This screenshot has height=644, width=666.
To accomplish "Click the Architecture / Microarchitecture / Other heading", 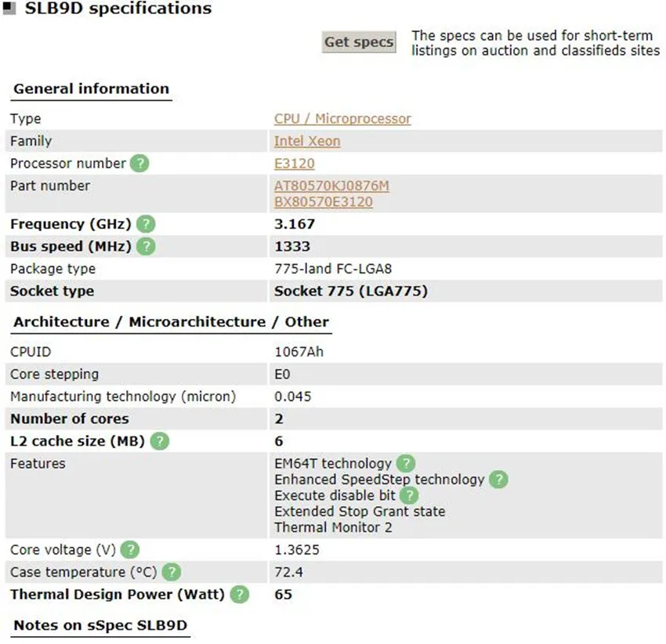I will click(171, 322).
